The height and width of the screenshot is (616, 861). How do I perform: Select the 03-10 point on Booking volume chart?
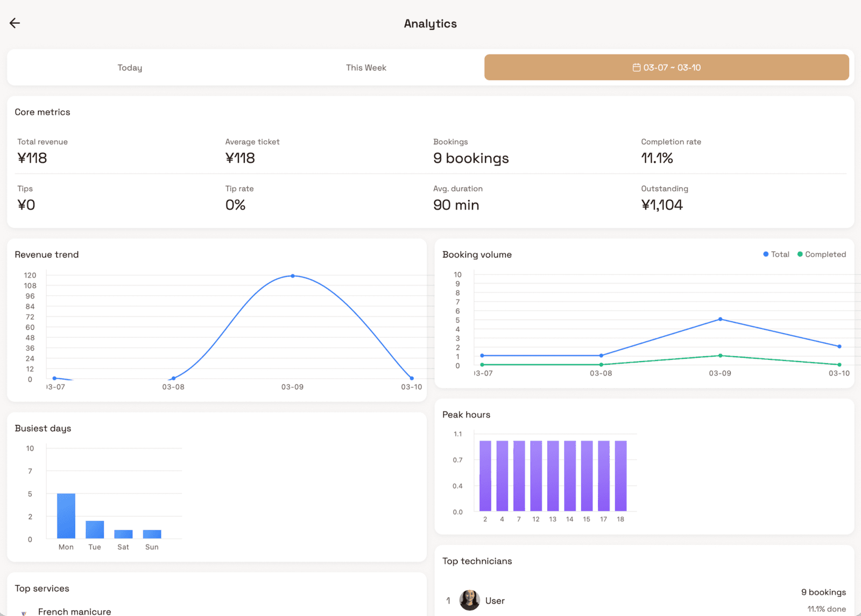(838, 346)
